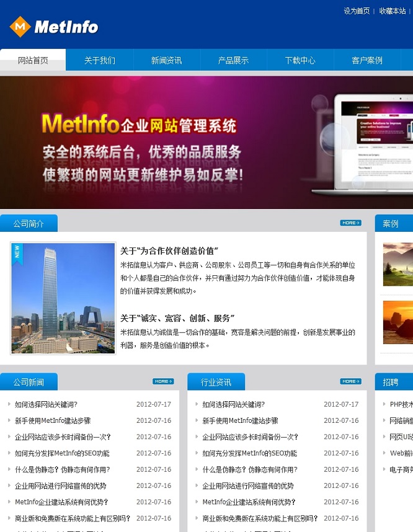Go to 网站首页 tab
Image resolution: width=413 pixels, height=532 pixels.
33,60
